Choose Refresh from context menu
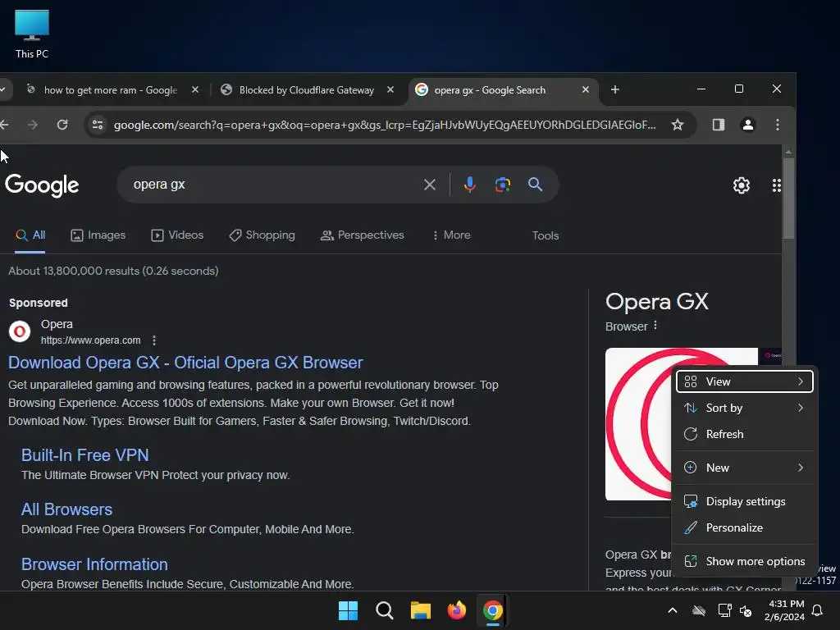 745,434
